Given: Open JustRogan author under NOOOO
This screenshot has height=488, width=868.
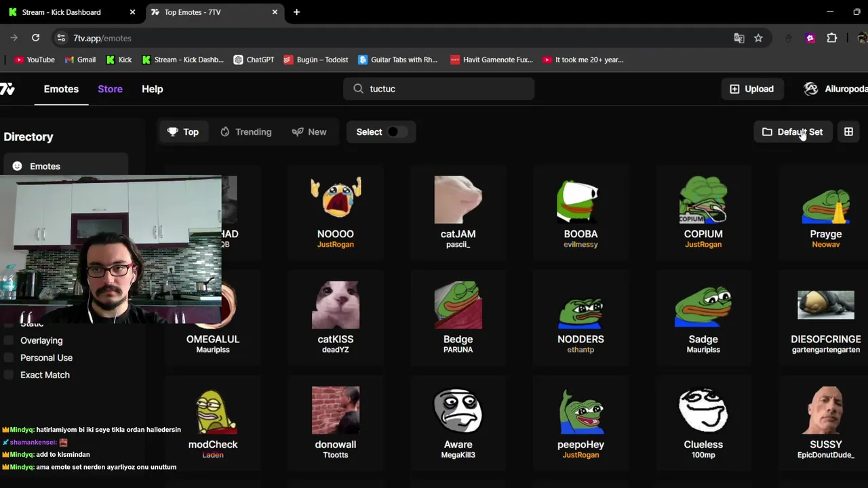Looking at the screenshot, I should (336, 245).
